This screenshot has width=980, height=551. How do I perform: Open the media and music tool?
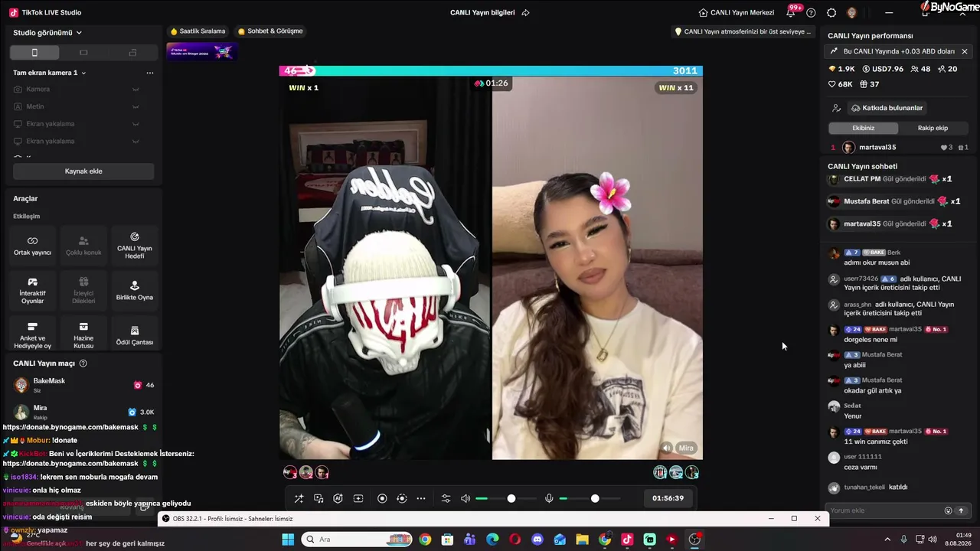coord(318,499)
